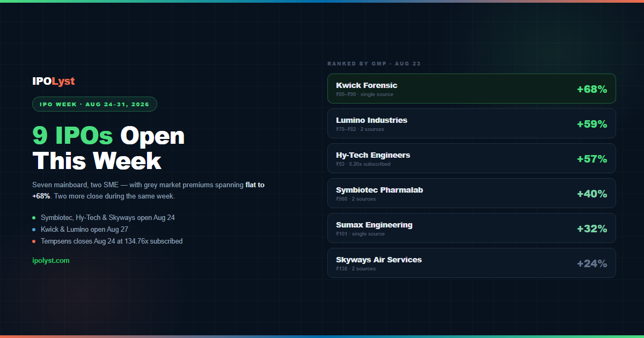Viewport: 644px width, 338px height.
Task: Click '₹78–₹82 · 2 sources' price line
Action: point(360,129)
